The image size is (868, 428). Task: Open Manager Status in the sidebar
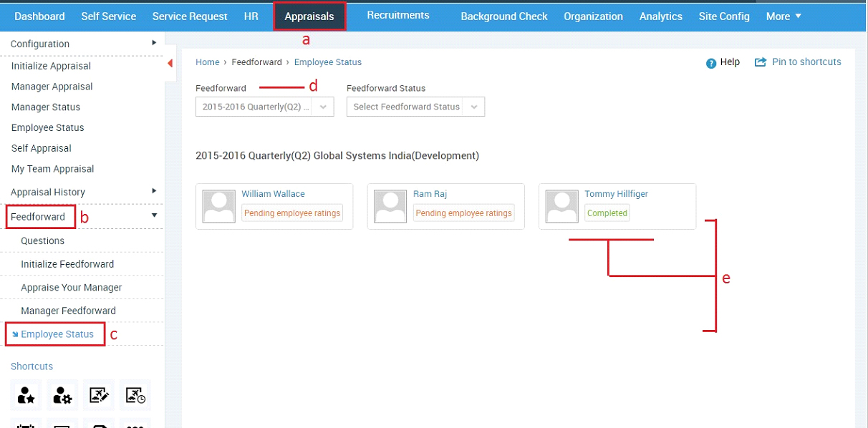pos(45,107)
